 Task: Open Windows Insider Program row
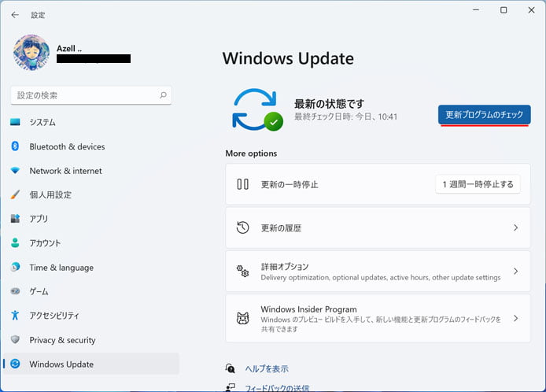point(378,318)
